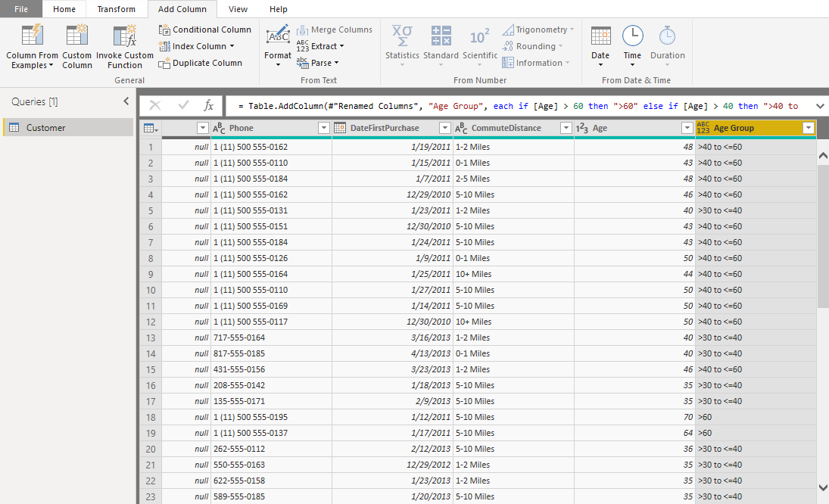Open the Date column tool
Image resolution: width=829 pixels, height=504 pixels.
click(600, 46)
